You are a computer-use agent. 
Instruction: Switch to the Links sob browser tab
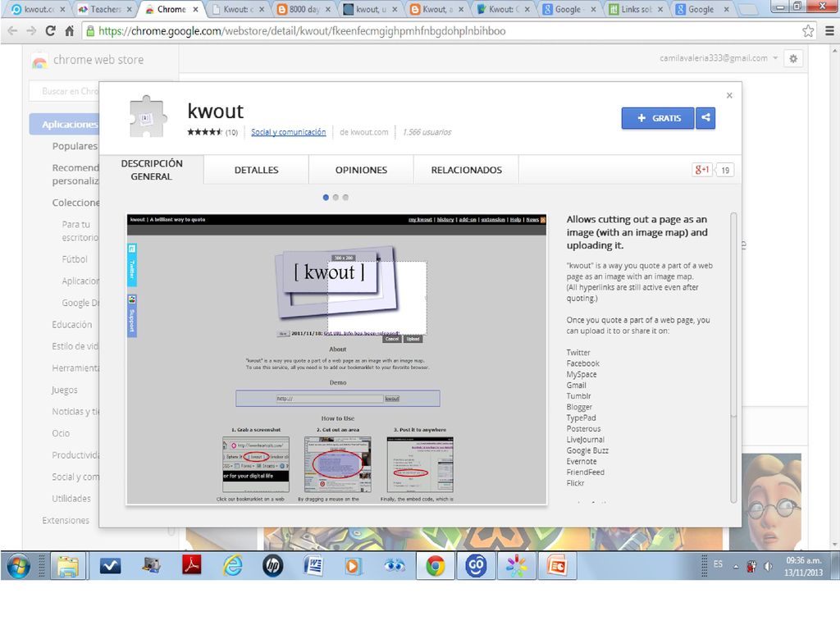pos(636,9)
